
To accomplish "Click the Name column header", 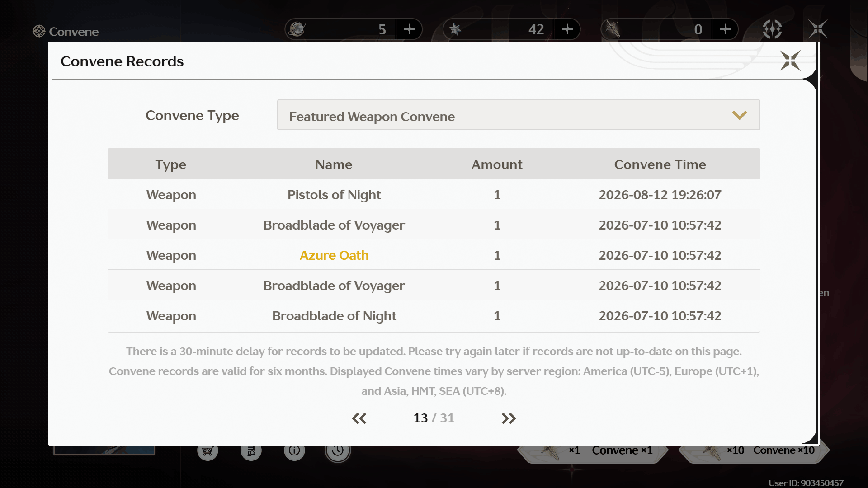I will [334, 164].
